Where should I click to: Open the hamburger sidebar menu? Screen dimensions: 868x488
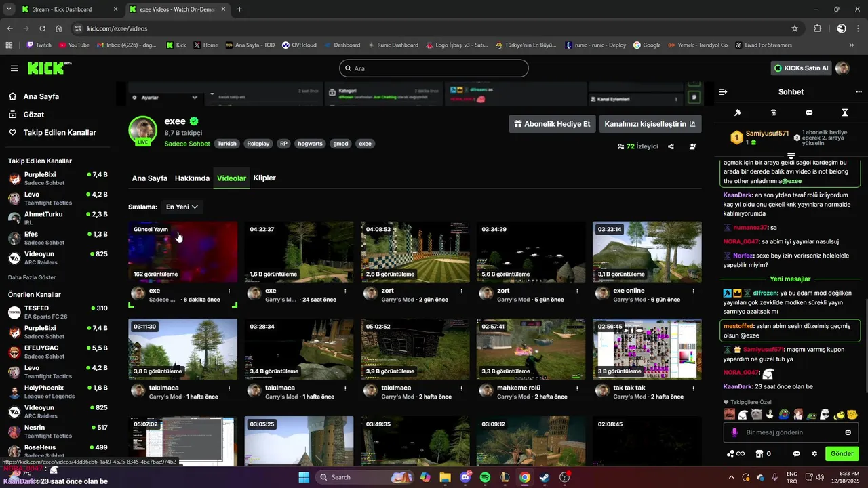[x=14, y=68]
